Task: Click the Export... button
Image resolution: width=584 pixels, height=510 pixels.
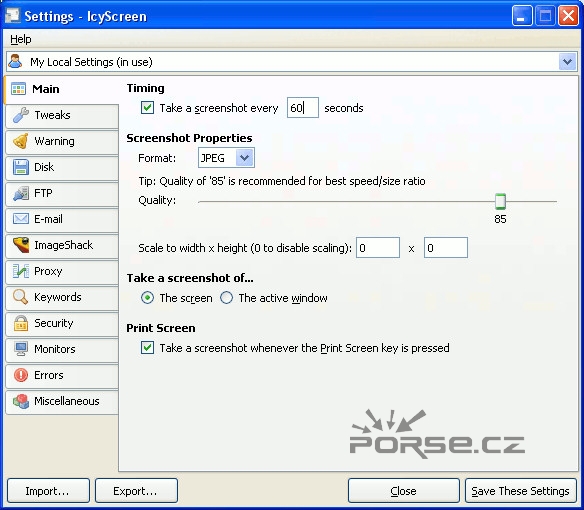Action: point(136,491)
